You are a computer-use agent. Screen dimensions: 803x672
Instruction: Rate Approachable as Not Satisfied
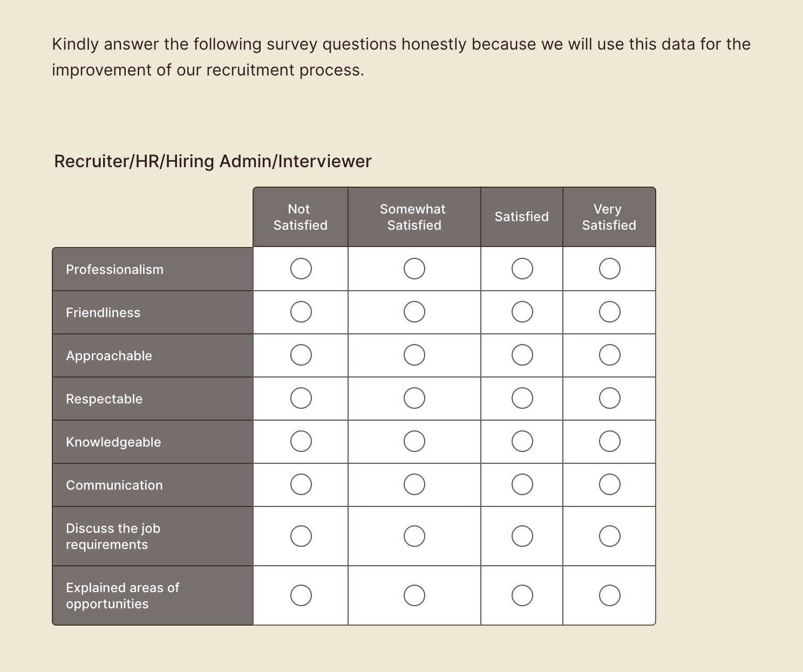[x=301, y=355]
